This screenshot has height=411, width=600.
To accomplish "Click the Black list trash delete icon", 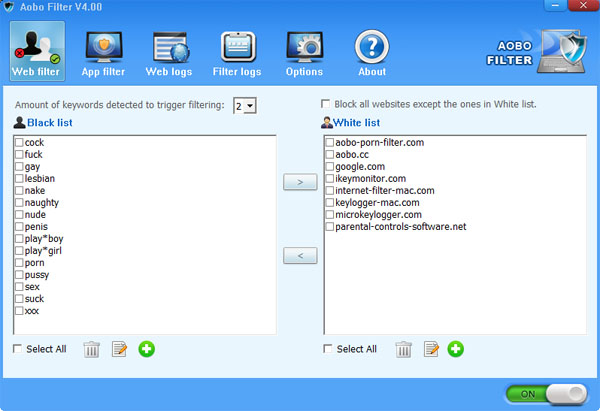I will pos(91,349).
